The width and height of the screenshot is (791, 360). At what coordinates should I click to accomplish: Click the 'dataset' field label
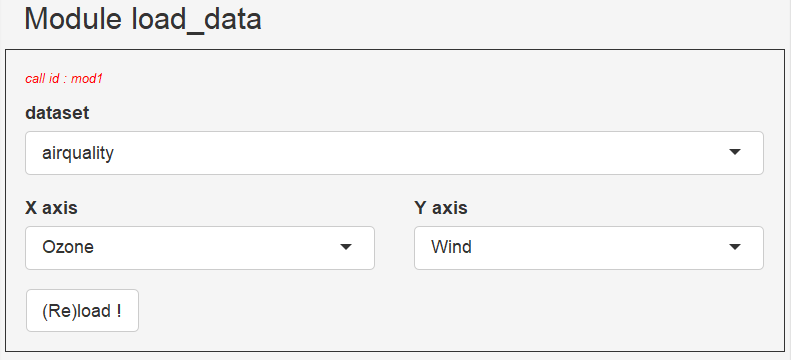[57, 112]
